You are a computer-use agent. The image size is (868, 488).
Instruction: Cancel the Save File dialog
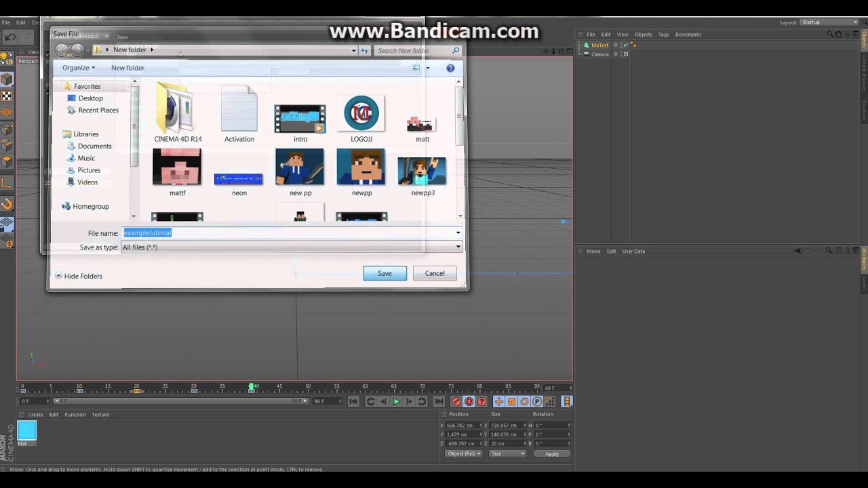coord(435,273)
